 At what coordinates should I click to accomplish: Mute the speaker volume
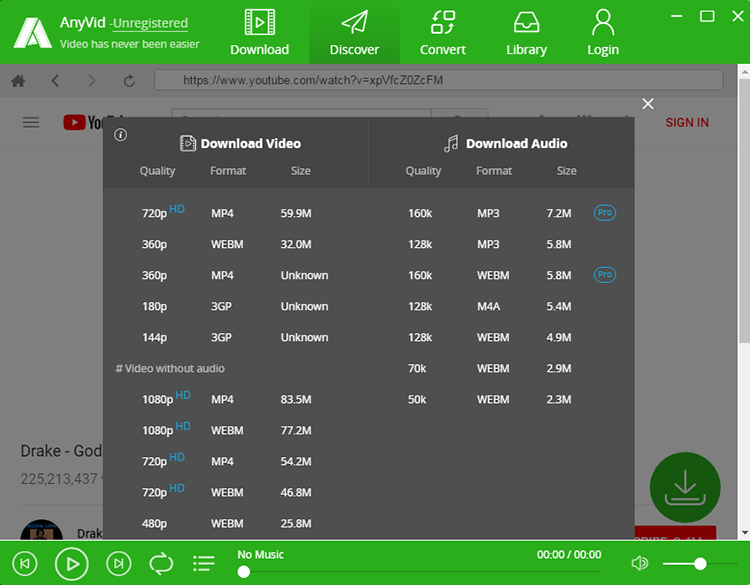[x=640, y=563]
